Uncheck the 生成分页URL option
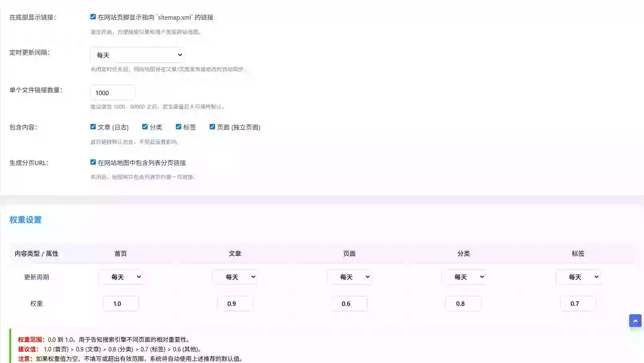This screenshot has width=644, height=363. pos(93,162)
